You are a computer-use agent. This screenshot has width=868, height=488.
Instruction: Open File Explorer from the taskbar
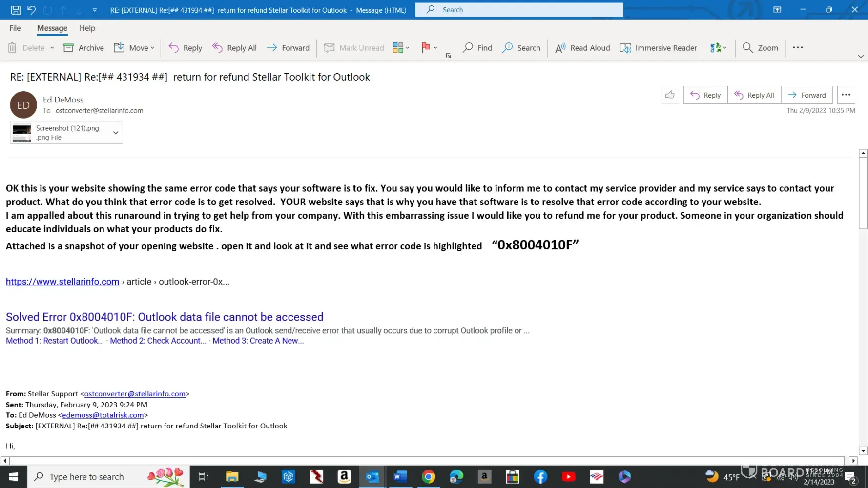tap(232, 477)
